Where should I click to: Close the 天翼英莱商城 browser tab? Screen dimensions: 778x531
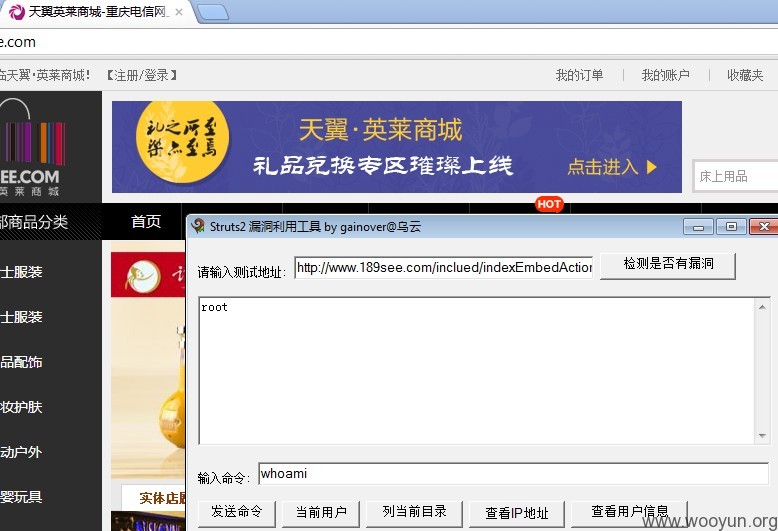(179, 12)
